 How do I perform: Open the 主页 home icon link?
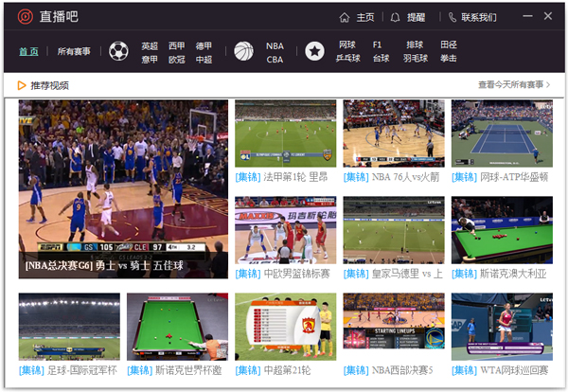346,17
